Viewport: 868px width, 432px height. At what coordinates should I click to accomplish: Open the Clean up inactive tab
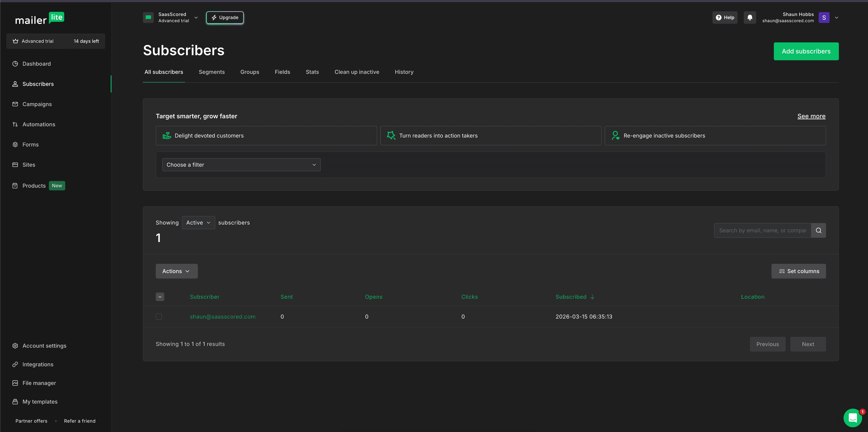tap(357, 72)
